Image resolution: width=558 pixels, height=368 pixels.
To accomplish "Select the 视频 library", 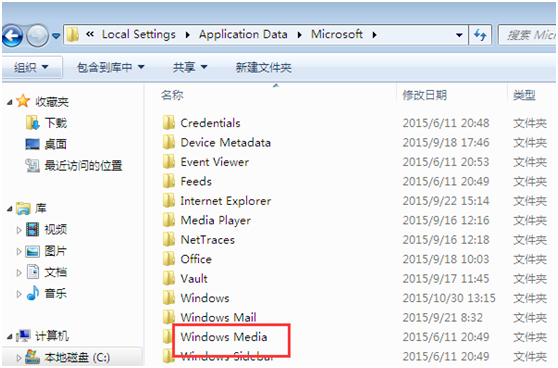I will pos(56,230).
